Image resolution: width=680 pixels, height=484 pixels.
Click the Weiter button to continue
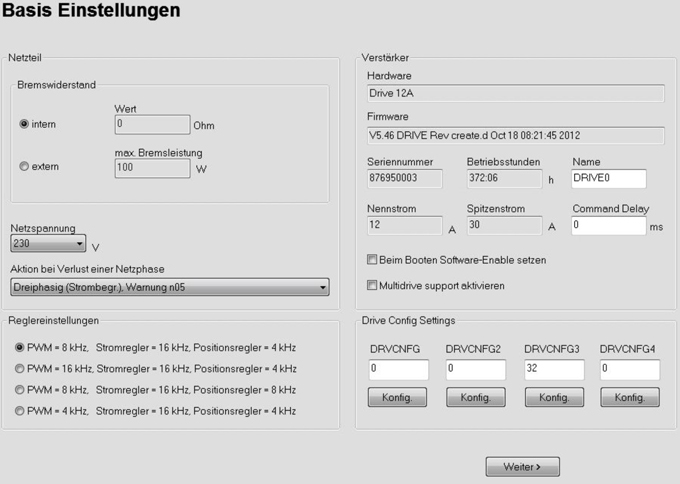click(x=522, y=466)
